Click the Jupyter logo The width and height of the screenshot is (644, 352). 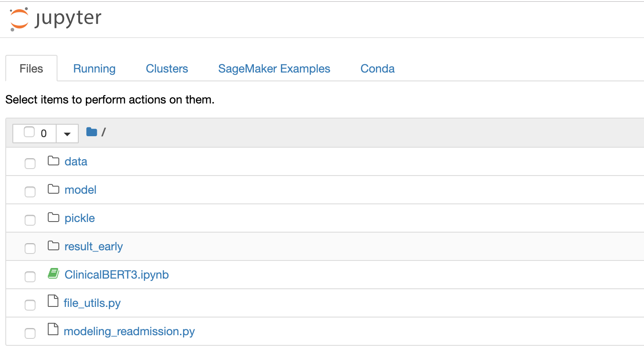point(56,19)
